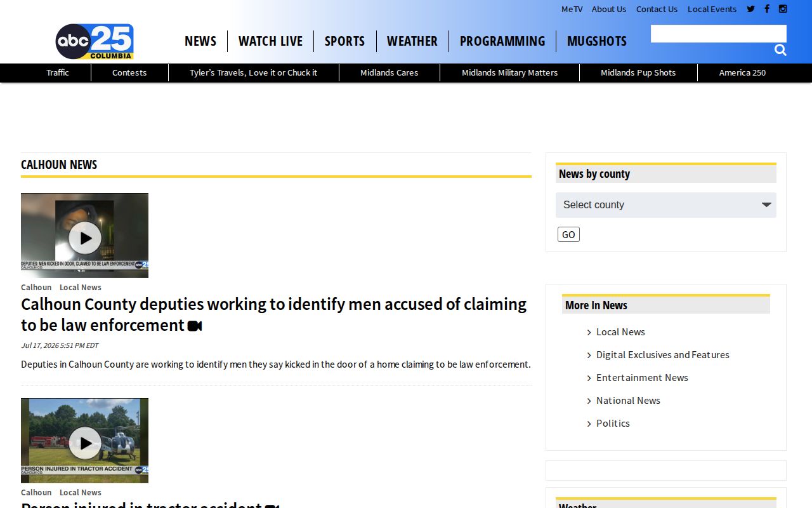Open Tyler's Travels, Love it or Chuck it
The width and height of the screenshot is (812, 508).
pyautogui.click(x=254, y=72)
